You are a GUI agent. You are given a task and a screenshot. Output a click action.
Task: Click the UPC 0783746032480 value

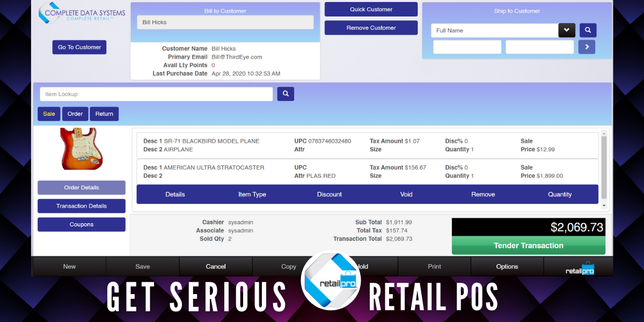pyautogui.click(x=330, y=141)
